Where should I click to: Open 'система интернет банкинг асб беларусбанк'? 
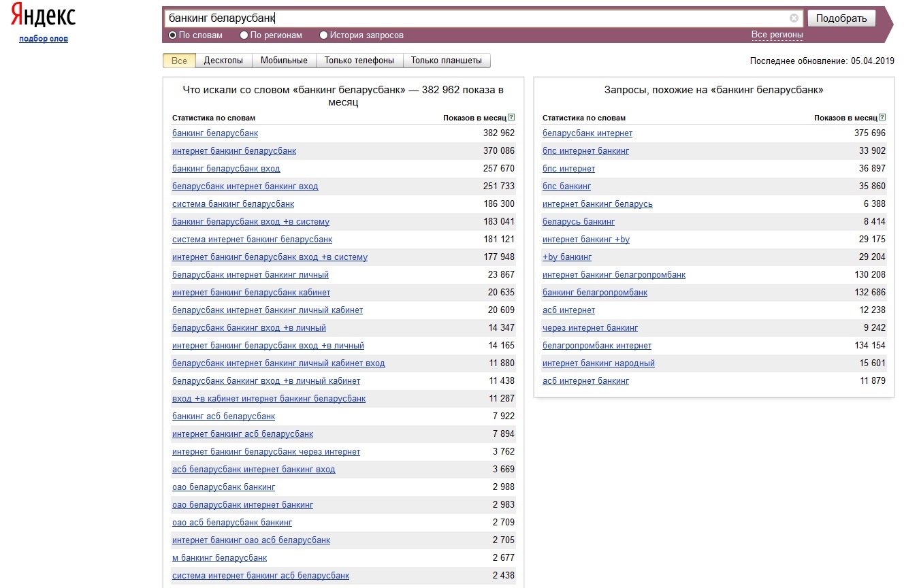click(x=261, y=576)
